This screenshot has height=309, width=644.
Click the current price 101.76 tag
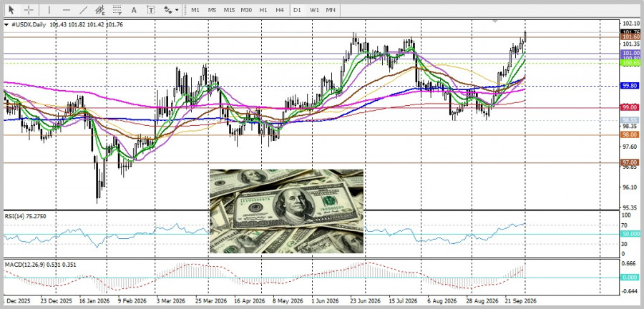[x=630, y=32]
